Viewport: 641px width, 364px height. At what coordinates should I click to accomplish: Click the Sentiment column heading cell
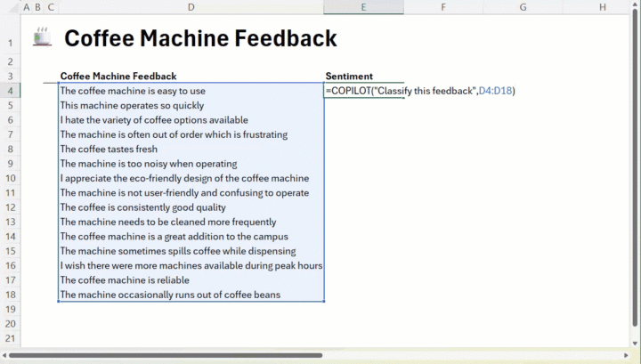349,77
